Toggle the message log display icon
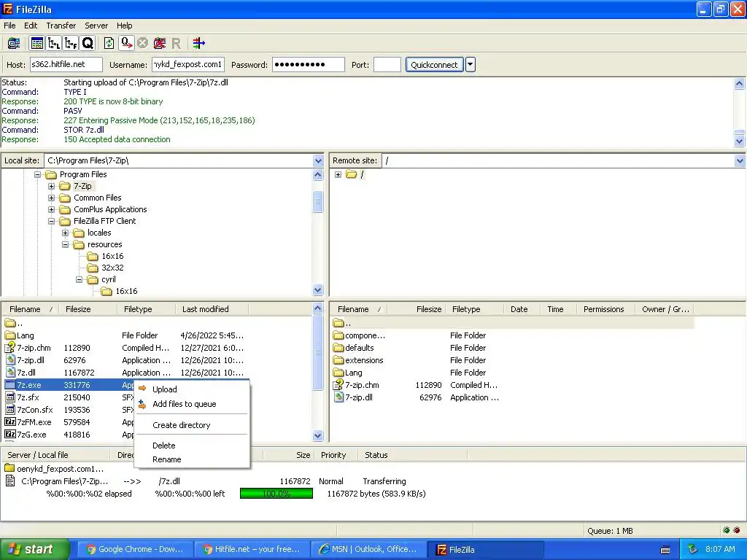The width and height of the screenshot is (747, 560). [x=36, y=43]
